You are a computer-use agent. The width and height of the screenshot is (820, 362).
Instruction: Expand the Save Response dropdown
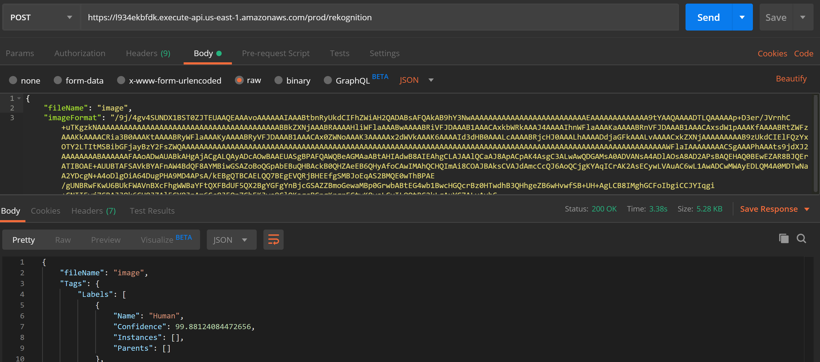775,209
